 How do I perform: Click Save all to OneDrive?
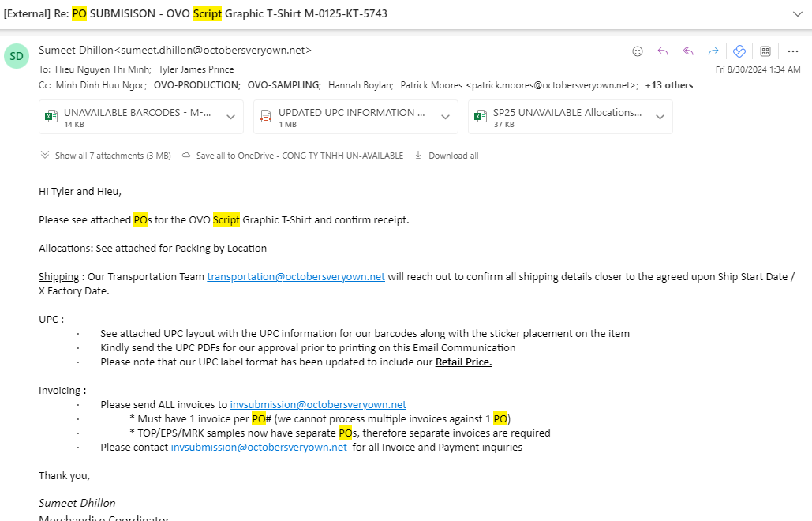pos(293,156)
